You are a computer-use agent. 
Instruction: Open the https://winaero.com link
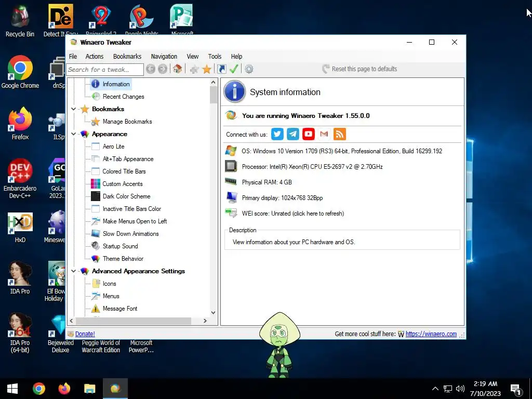(x=431, y=334)
